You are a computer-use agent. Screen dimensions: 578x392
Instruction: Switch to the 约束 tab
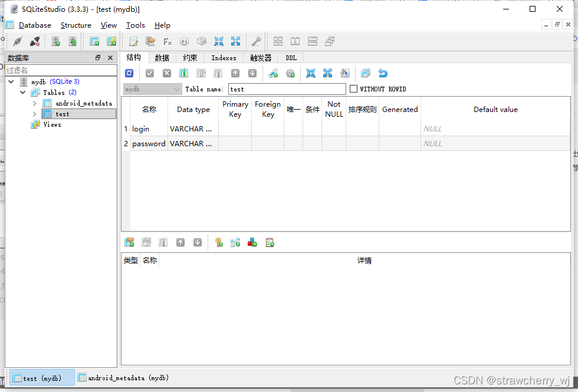point(190,58)
